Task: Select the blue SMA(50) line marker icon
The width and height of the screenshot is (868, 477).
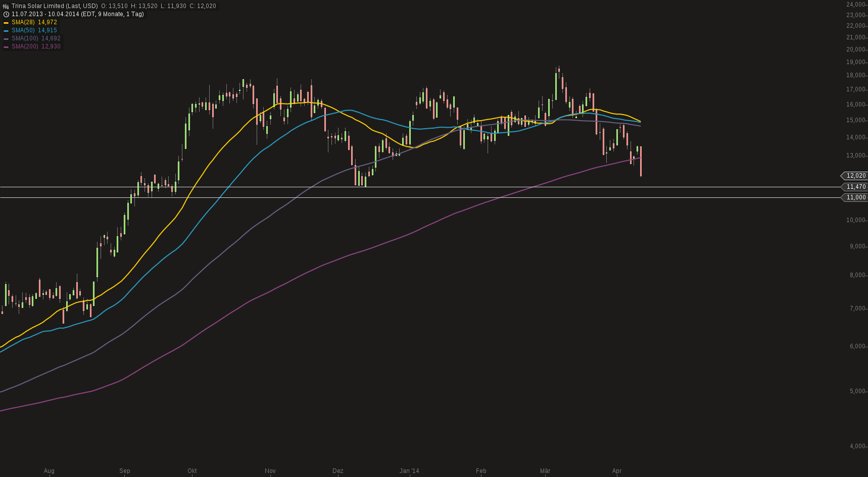Action: coord(7,30)
